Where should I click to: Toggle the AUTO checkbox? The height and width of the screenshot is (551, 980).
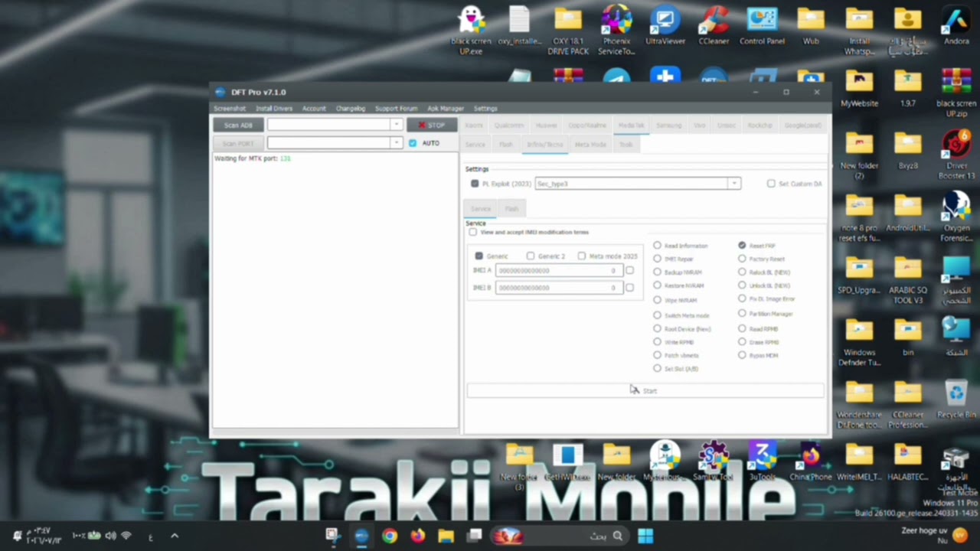coord(413,143)
